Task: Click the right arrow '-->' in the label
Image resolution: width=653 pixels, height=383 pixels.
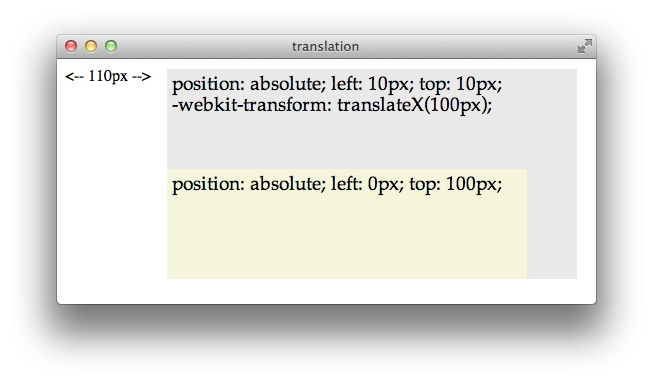Action: (x=142, y=77)
